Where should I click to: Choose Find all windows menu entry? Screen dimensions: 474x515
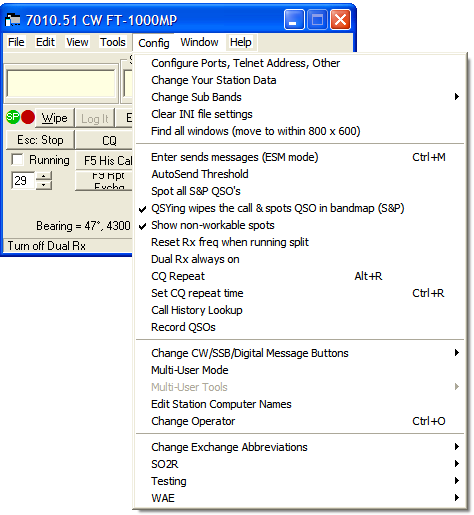coord(300,131)
